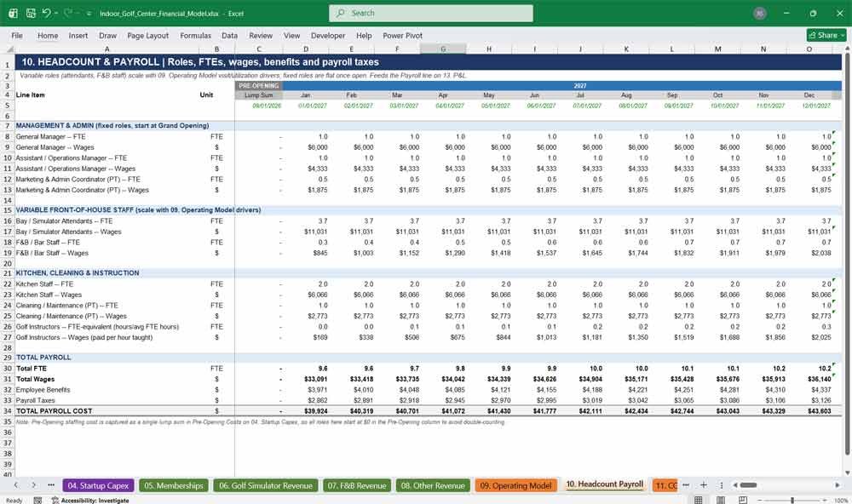The image size is (852, 504).
Task: Click the zoom slider handle
Action: 792,500
